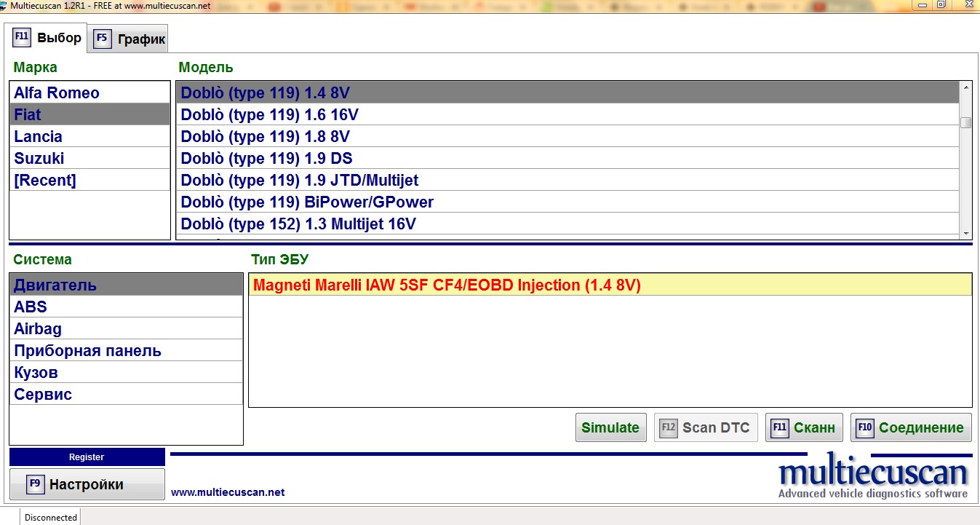Select Magneti Marelli IAW 5SF ECU entry
This screenshot has height=525, width=980.
pyautogui.click(x=447, y=285)
